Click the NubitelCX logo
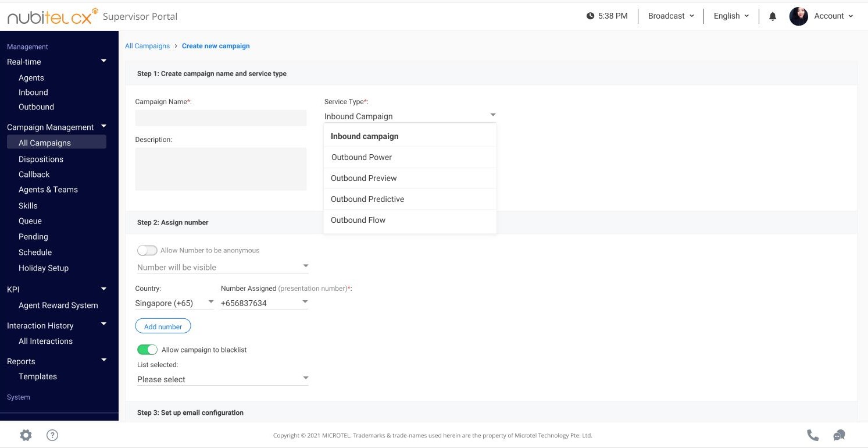Viewport: 868px width, 448px height. pyautogui.click(x=52, y=16)
